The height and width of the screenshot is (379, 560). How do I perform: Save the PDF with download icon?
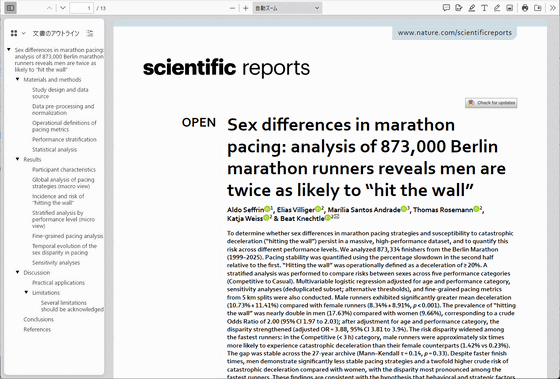point(538,8)
